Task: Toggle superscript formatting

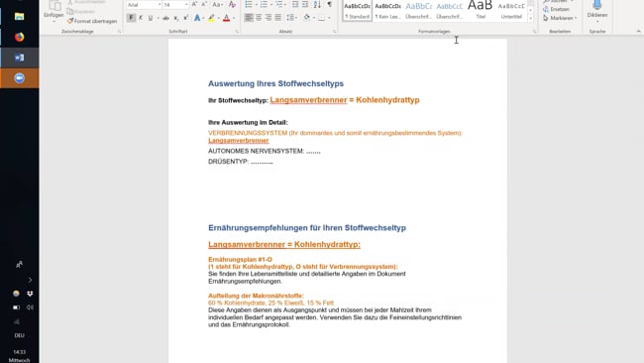Action: coord(185,18)
